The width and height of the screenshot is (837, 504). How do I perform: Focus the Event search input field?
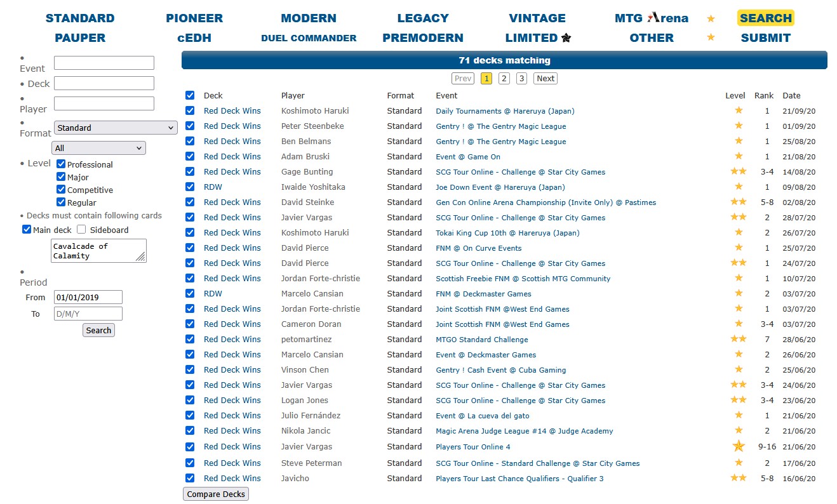(104, 63)
